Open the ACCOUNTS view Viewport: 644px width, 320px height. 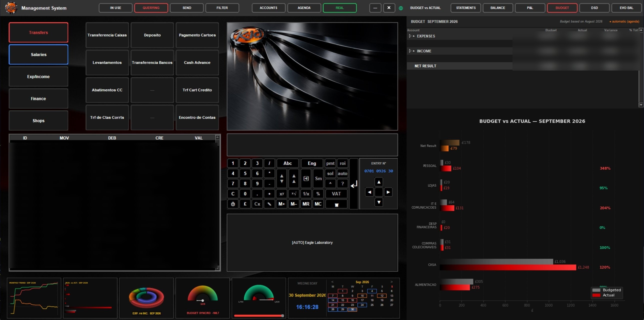(268, 8)
